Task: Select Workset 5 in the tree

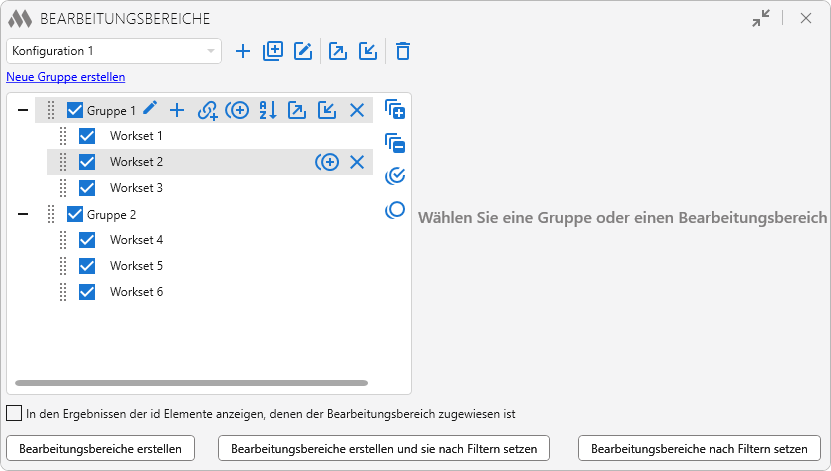Action: (136, 266)
